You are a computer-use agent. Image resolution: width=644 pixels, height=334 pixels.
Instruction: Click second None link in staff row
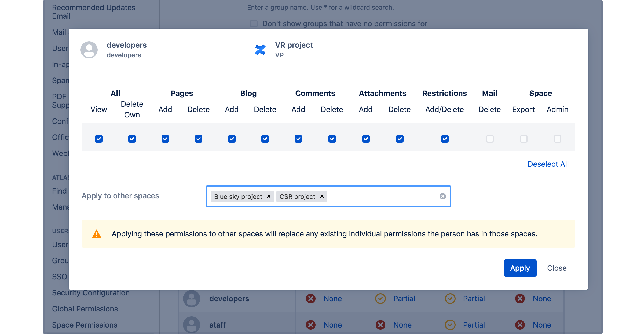click(x=402, y=325)
